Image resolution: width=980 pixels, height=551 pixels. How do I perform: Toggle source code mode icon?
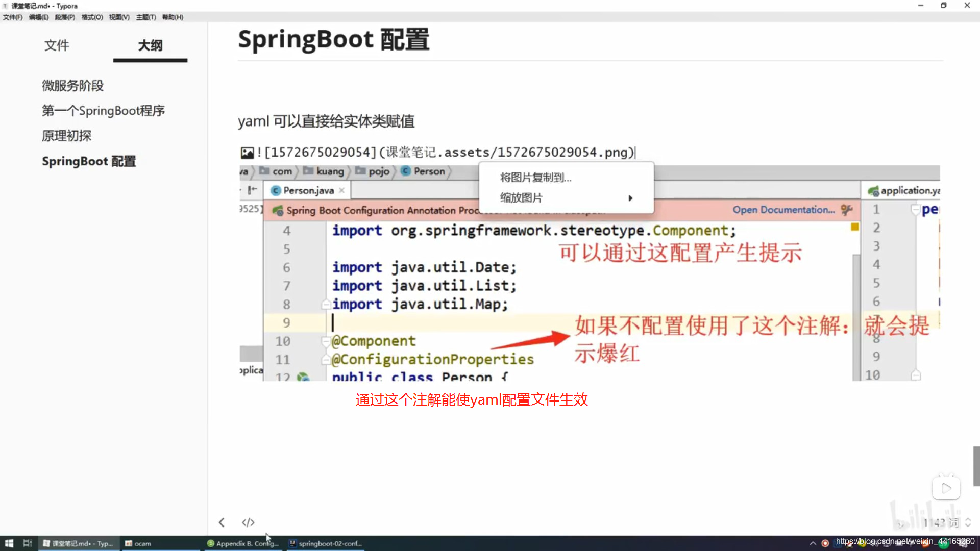[248, 522]
